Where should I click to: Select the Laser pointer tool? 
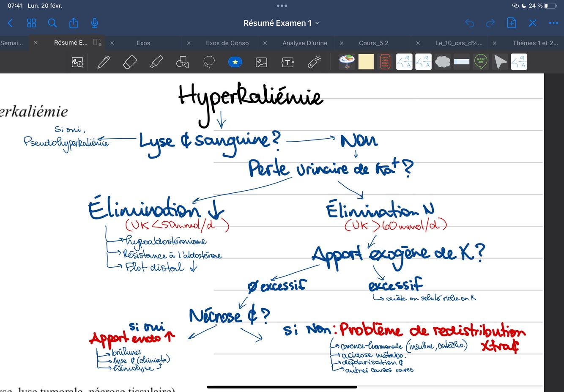pyautogui.click(x=314, y=62)
